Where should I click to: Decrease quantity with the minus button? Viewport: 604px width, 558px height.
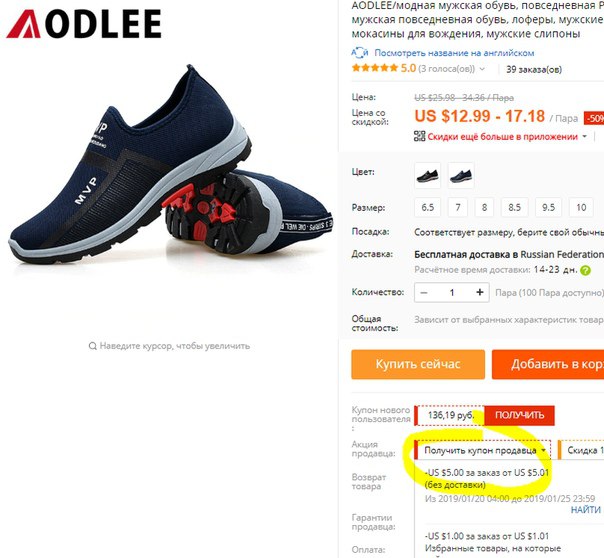pyautogui.click(x=424, y=293)
